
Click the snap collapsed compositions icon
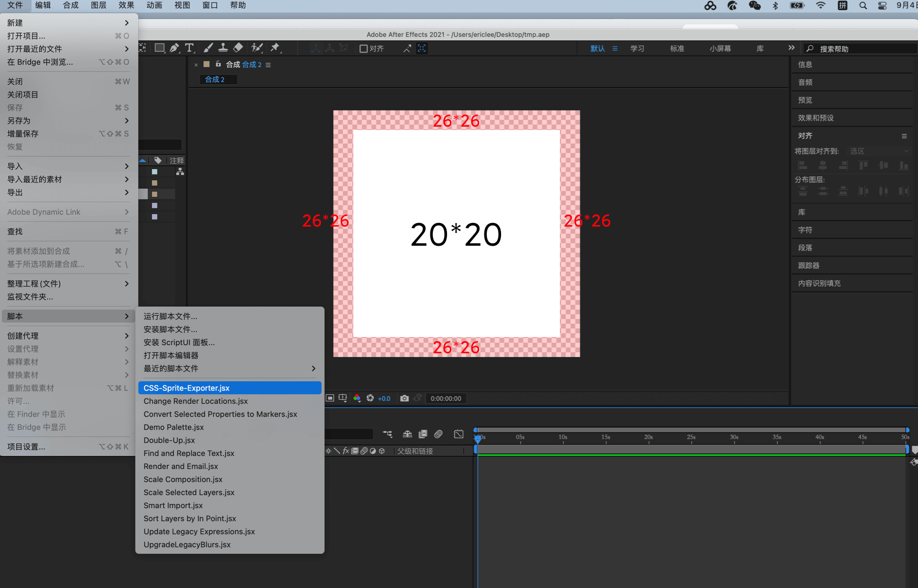[422, 48]
